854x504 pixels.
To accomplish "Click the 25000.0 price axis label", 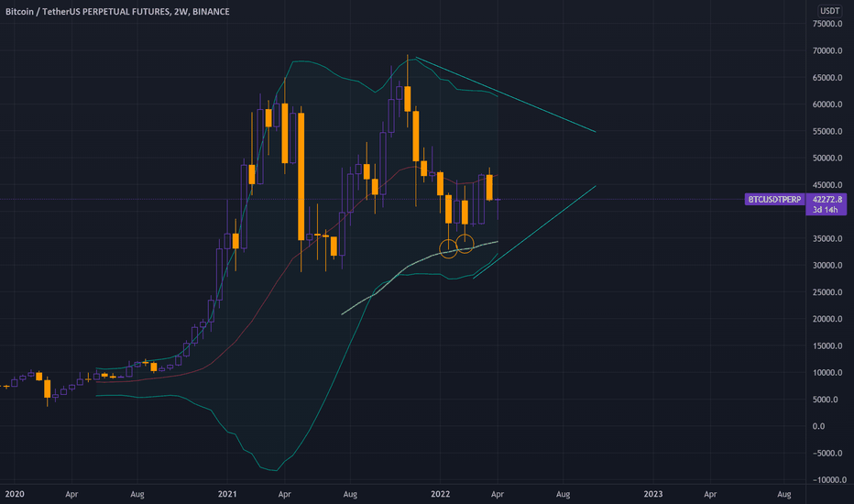I will point(827,292).
